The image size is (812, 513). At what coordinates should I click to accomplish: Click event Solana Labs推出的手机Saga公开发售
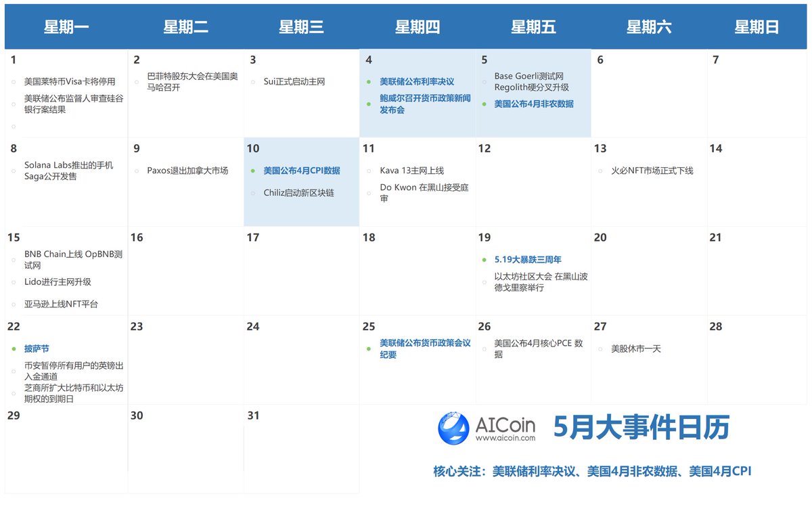coord(68,171)
